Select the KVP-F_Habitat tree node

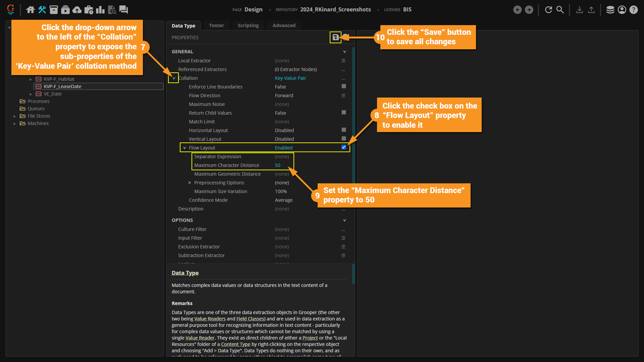tap(59, 79)
